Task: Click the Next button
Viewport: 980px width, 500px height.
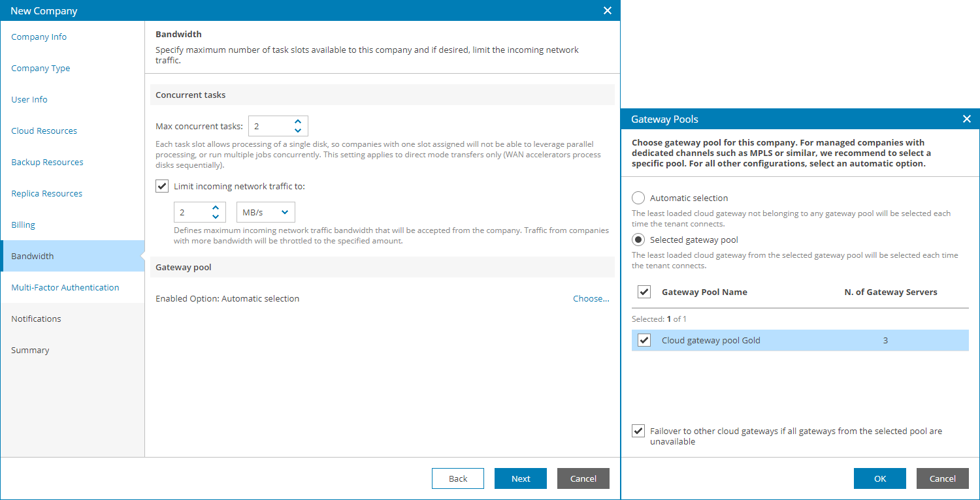Action: pos(520,478)
